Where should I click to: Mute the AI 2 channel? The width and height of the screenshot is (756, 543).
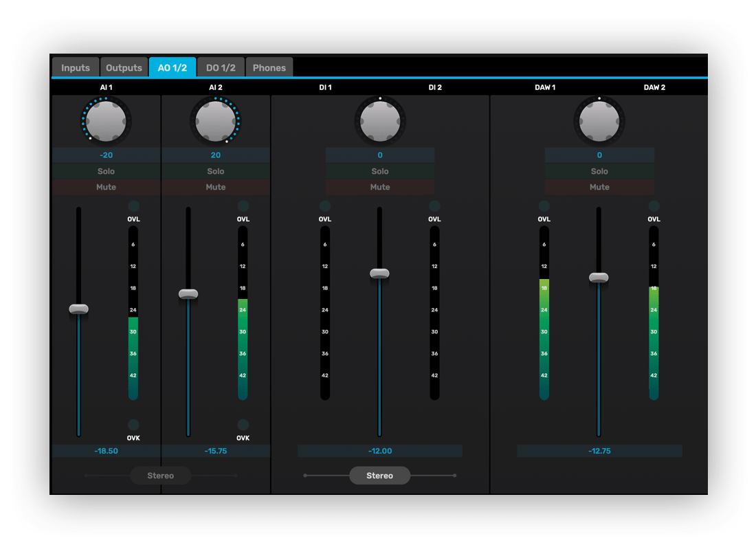(x=216, y=187)
